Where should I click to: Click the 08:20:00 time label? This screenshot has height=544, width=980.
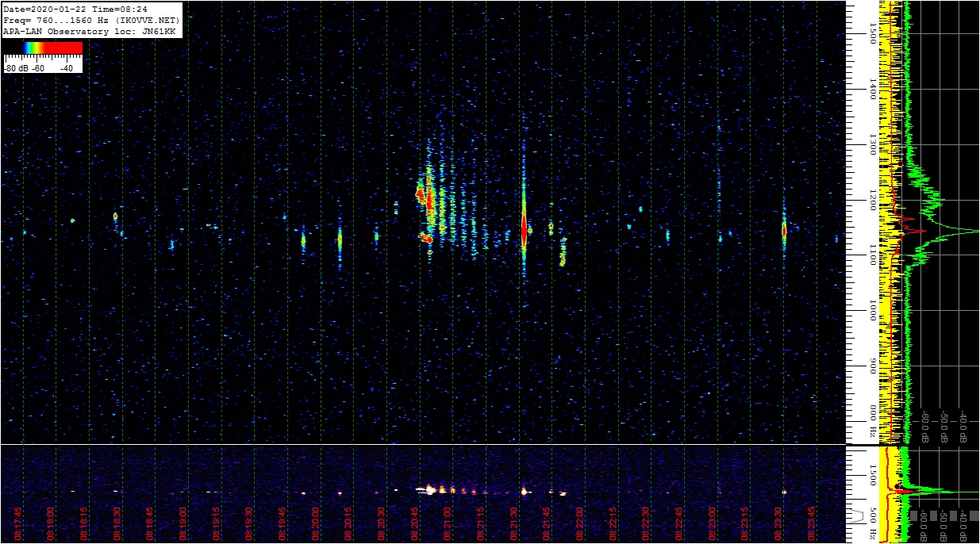(x=316, y=523)
